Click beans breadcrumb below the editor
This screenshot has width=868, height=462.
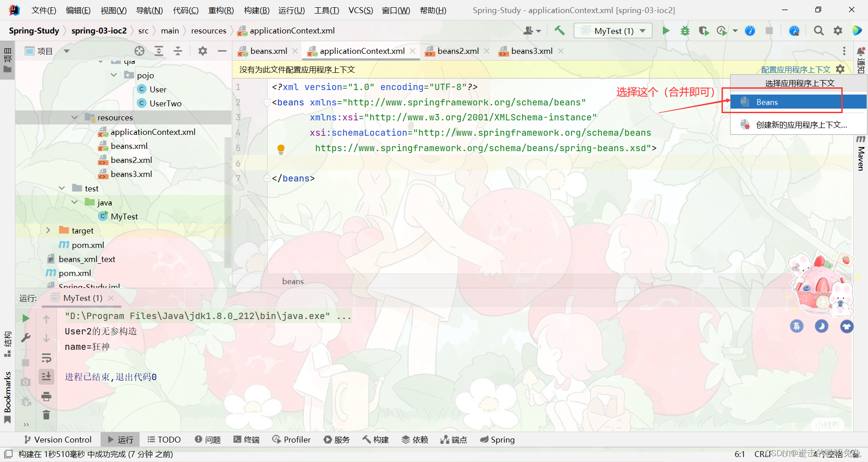(x=293, y=281)
